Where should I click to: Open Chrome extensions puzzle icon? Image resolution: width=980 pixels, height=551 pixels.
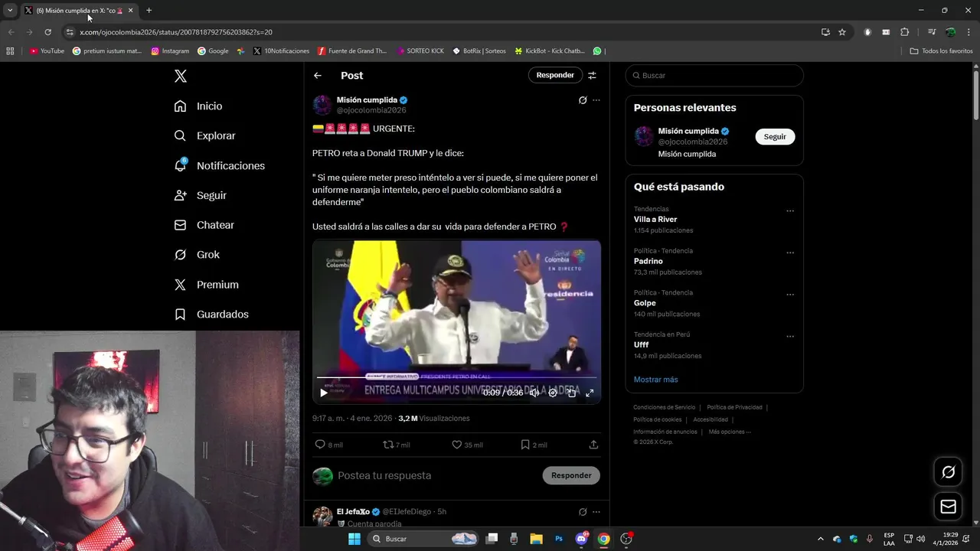(x=904, y=32)
